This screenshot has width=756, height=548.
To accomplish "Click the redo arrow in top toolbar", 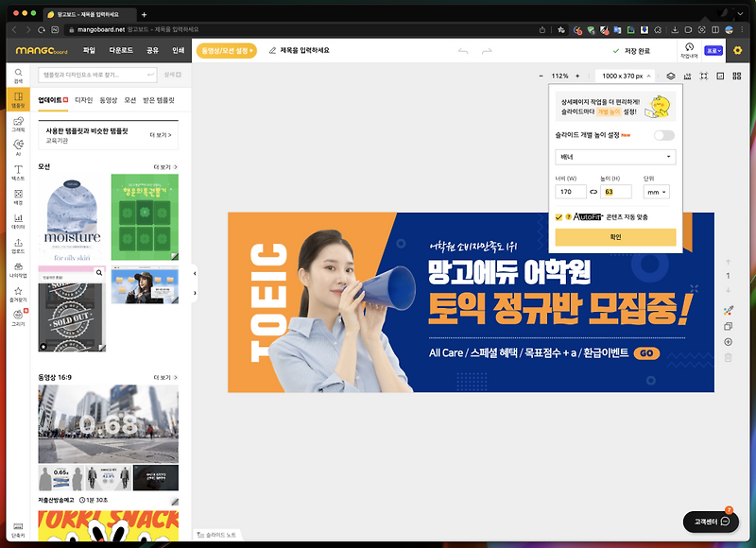I will [x=487, y=51].
